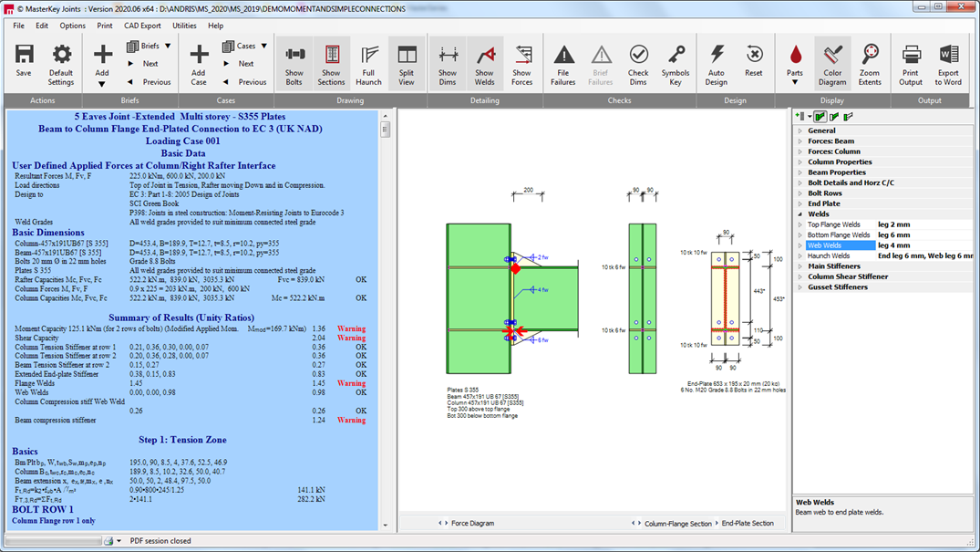Collapse the Welds section in properties
The width and height of the screenshot is (980, 552).
[800, 214]
